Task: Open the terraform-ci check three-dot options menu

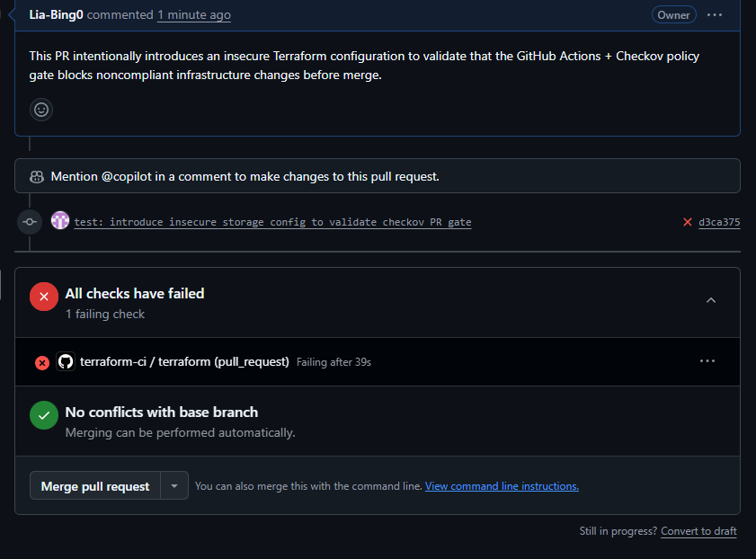Action: (x=707, y=361)
